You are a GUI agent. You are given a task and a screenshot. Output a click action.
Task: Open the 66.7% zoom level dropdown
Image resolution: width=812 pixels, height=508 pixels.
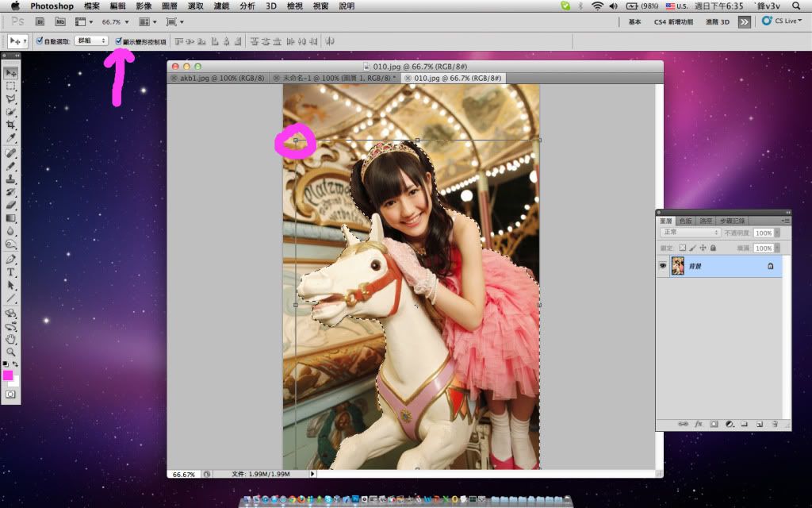pos(115,22)
